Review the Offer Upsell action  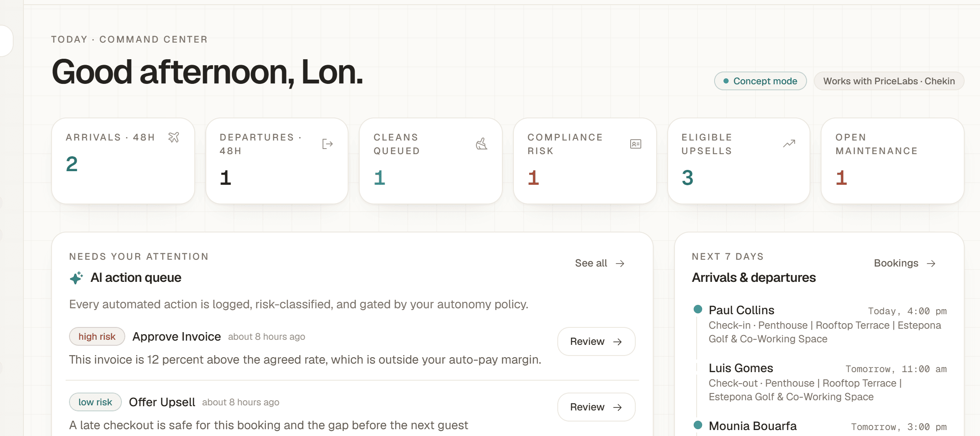pos(597,407)
